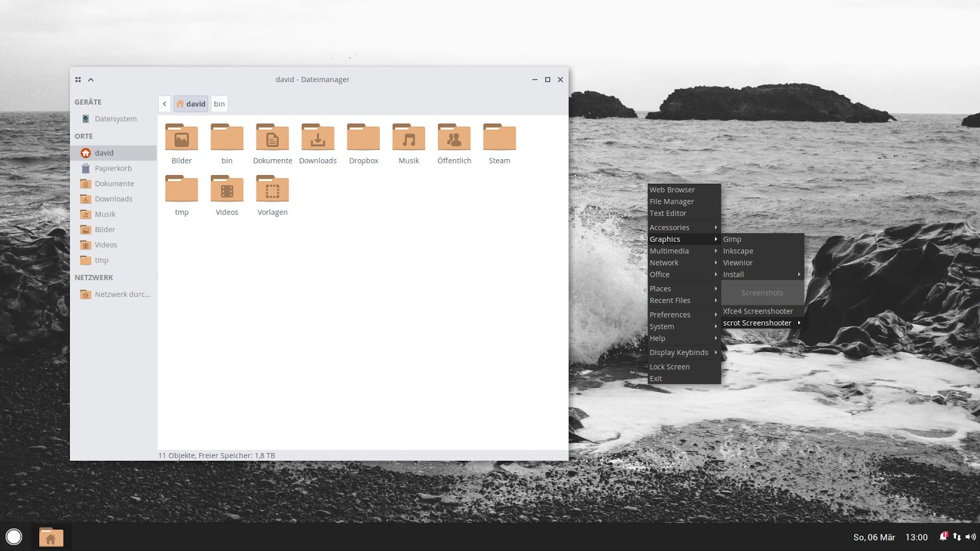Open the Musik folder icon
This screenshot has width=980, height=551.
(x=409, y=139)
